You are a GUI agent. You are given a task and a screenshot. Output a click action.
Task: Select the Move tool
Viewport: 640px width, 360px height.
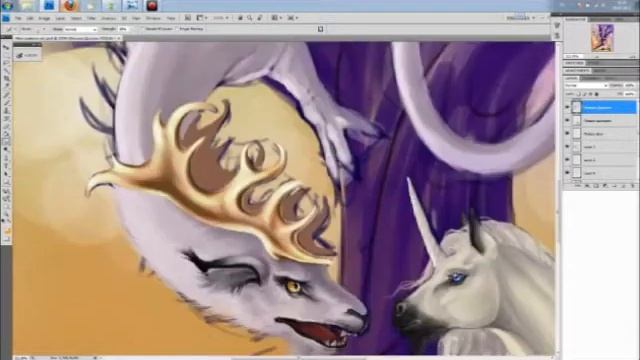click(7, 47)
